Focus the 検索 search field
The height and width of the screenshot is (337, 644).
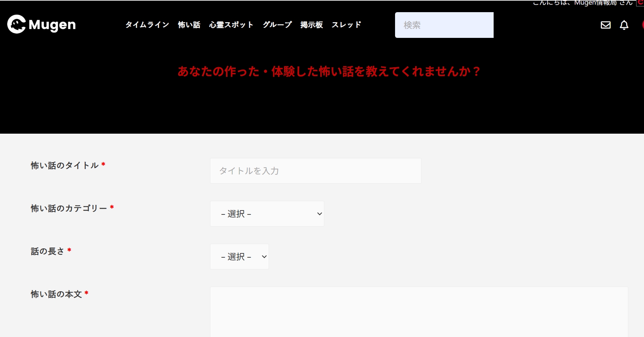[x=444, y=25]
